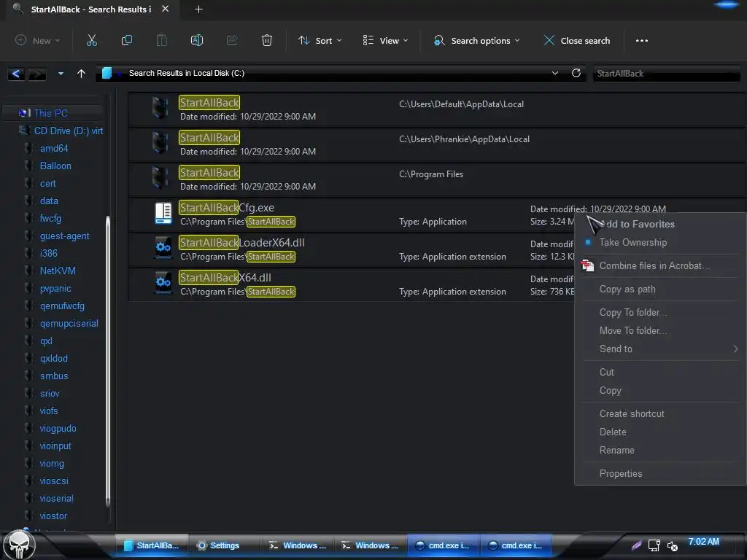Go up one folder level
The width and height of the screenshot is (747, 560).
tap(81, 74)
